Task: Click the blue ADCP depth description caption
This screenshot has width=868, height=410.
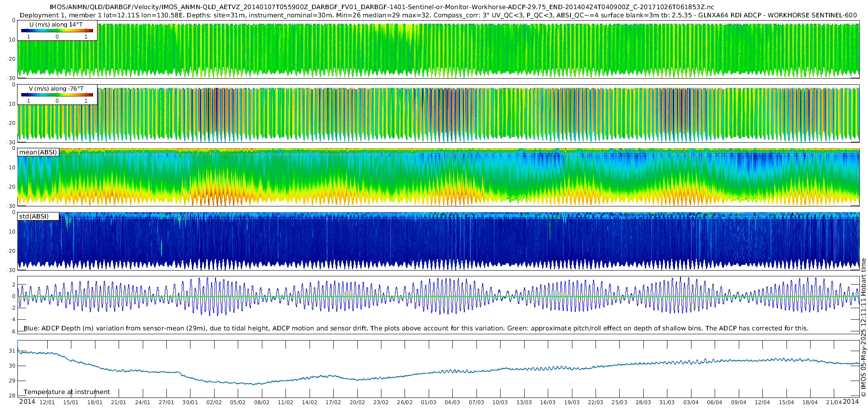Action: pos(416,328)
